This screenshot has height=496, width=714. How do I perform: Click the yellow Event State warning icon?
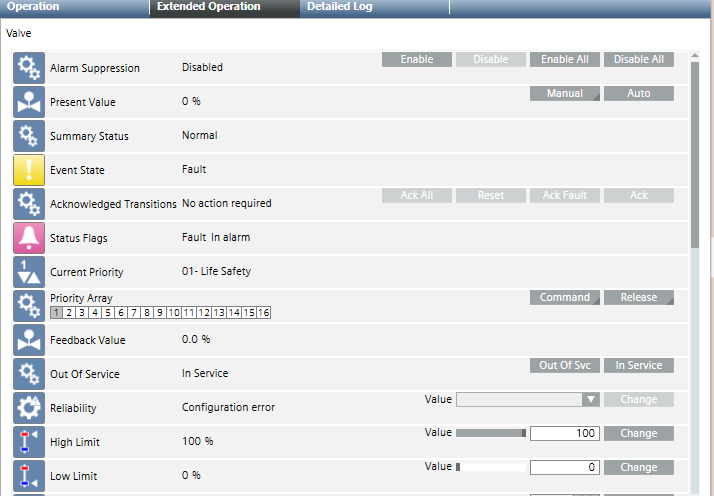pyautogui.click(x=29, y=170)
